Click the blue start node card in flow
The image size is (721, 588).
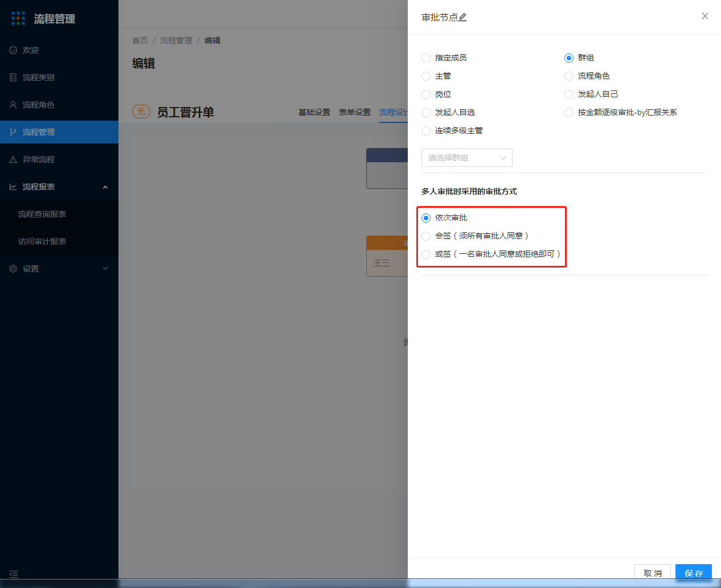tap(387, 168)
